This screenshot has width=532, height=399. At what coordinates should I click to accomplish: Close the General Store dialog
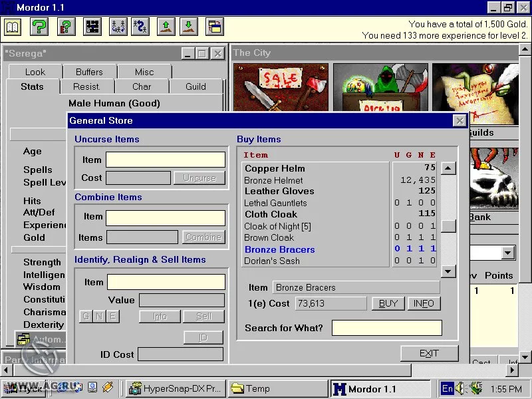(460, 121)
